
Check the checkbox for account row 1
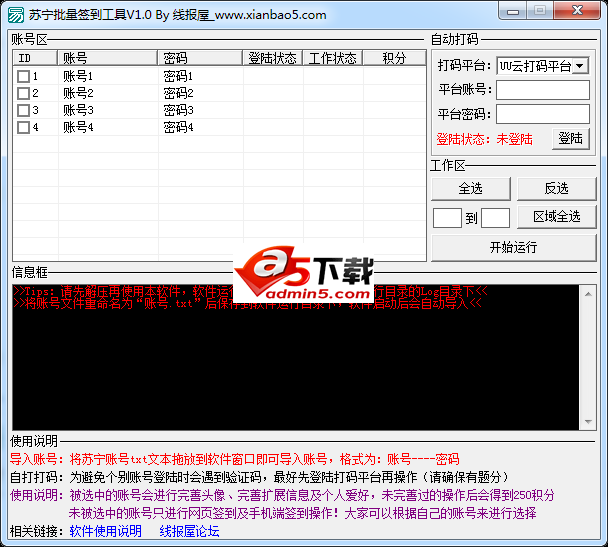point(23,76)
